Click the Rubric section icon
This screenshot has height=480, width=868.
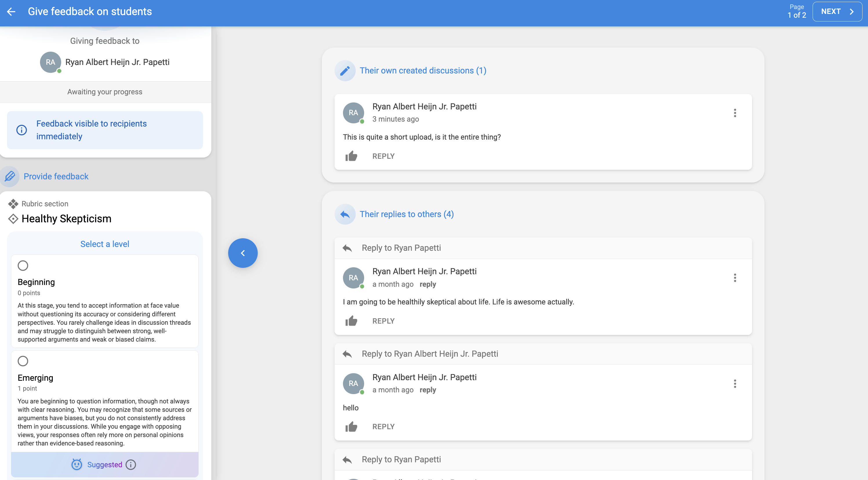(13, 204)
